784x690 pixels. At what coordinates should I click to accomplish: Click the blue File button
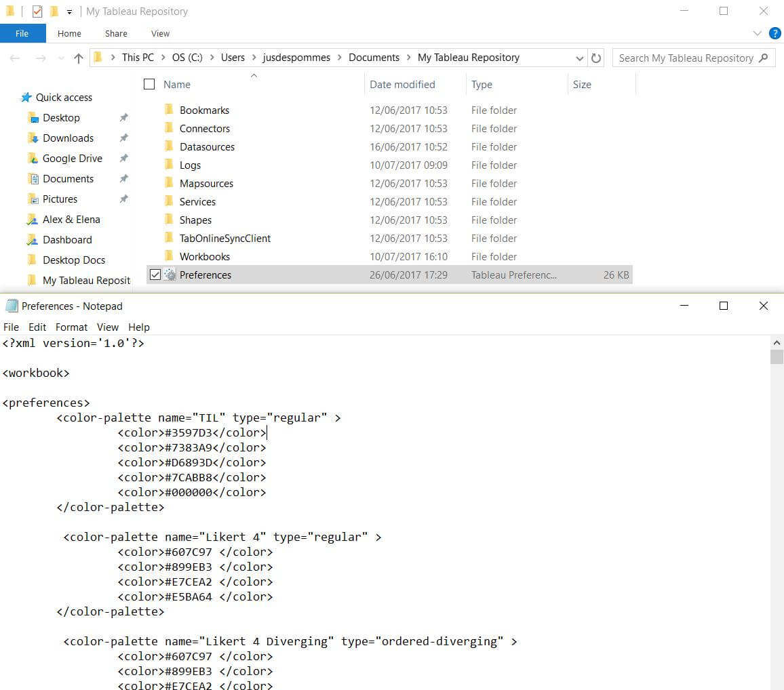[22, 33]
